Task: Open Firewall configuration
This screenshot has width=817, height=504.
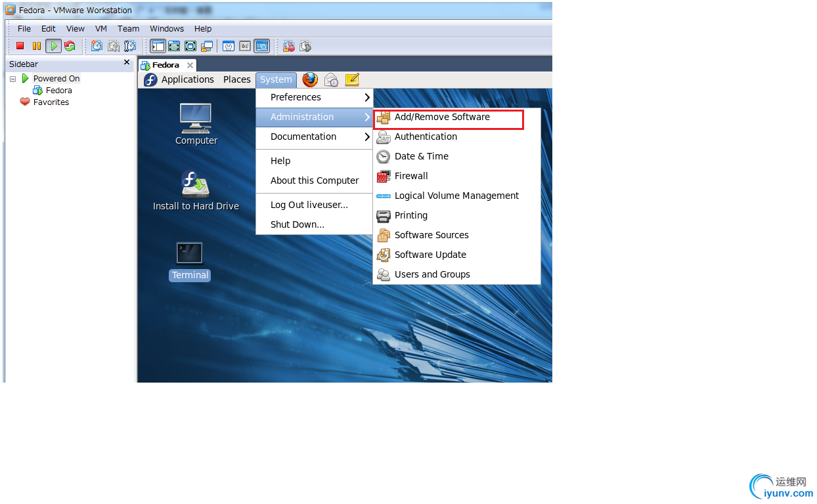Action: coord(456,176)
